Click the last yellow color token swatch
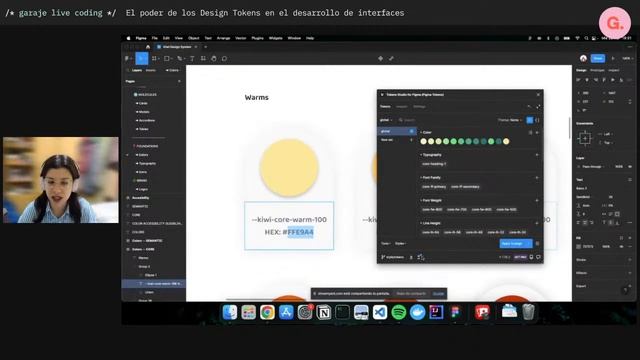 [506, 141]
